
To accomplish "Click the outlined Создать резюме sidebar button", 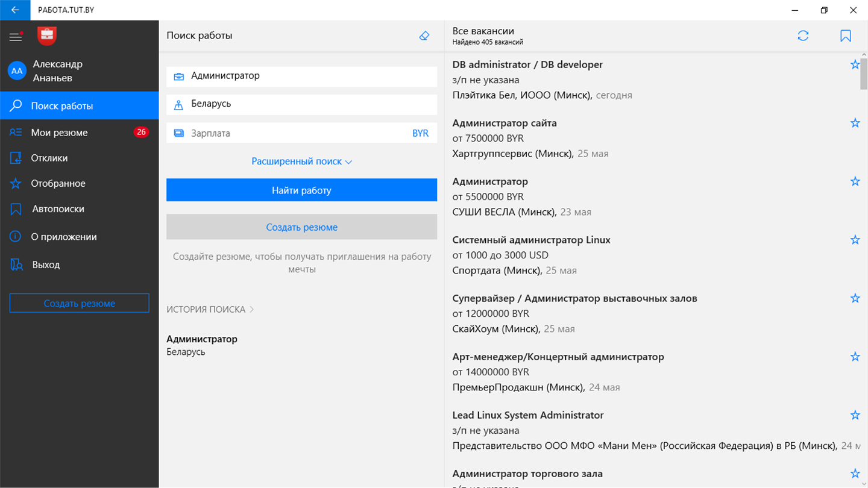I will (x=79, y=303).
